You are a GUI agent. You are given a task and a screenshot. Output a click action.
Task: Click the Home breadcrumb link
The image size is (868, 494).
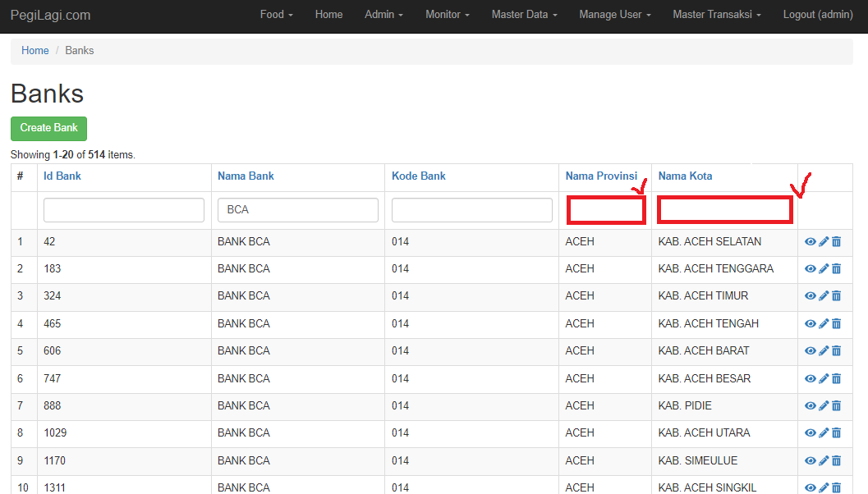coord(35,51)
